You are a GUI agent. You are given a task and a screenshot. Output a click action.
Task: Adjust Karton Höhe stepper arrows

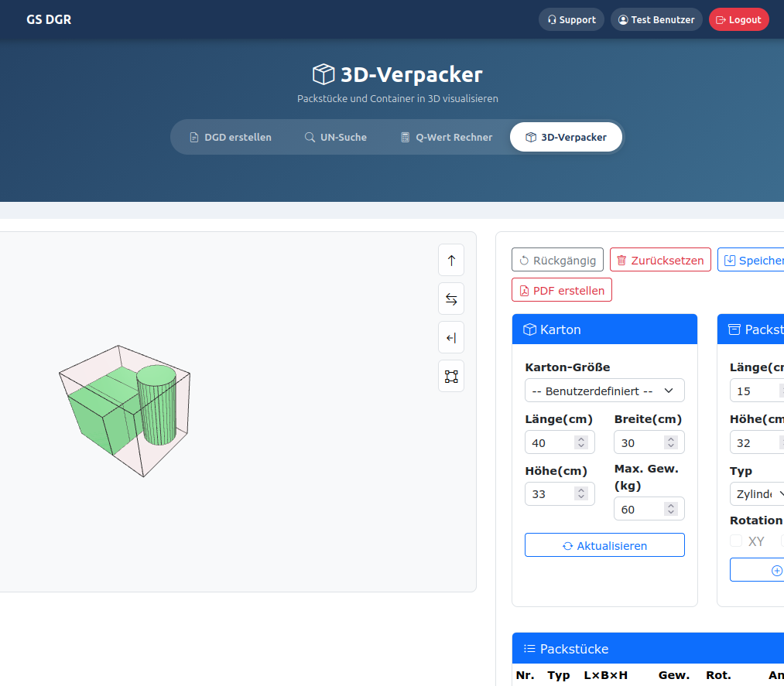[x=581, y=494]
